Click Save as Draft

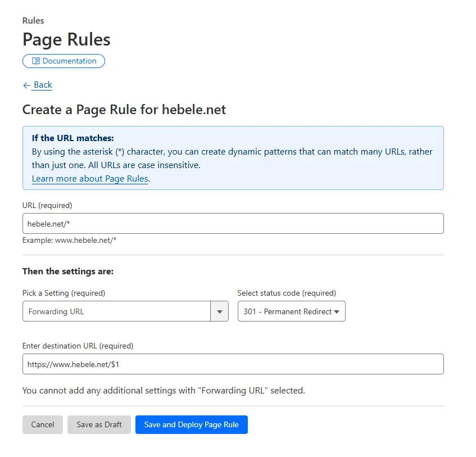click(x=99, y=424)
